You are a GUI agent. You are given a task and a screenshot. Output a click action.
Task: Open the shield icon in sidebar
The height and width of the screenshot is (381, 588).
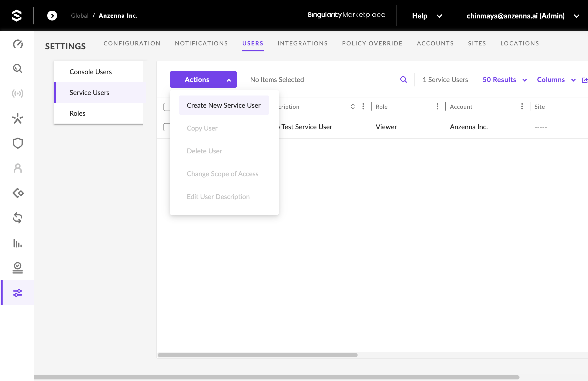coord(18,143)
